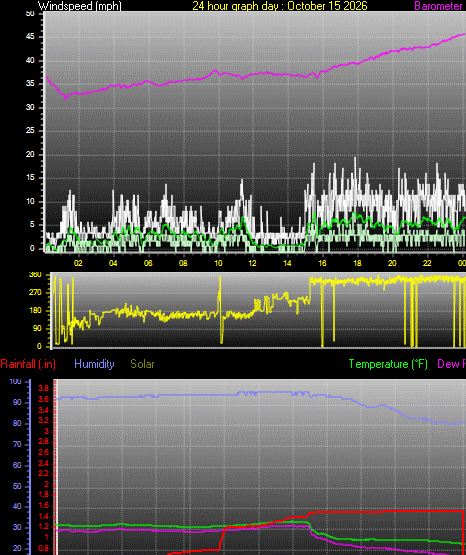Viewport: 466px width, 555px height.
Task: Select the '25' windspeed axis value
Action: (30, 131)
